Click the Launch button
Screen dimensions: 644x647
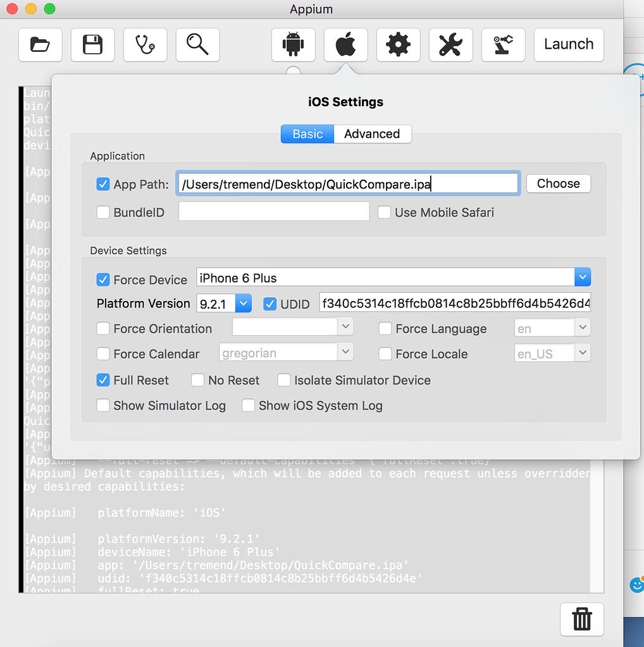pos(569,44)
